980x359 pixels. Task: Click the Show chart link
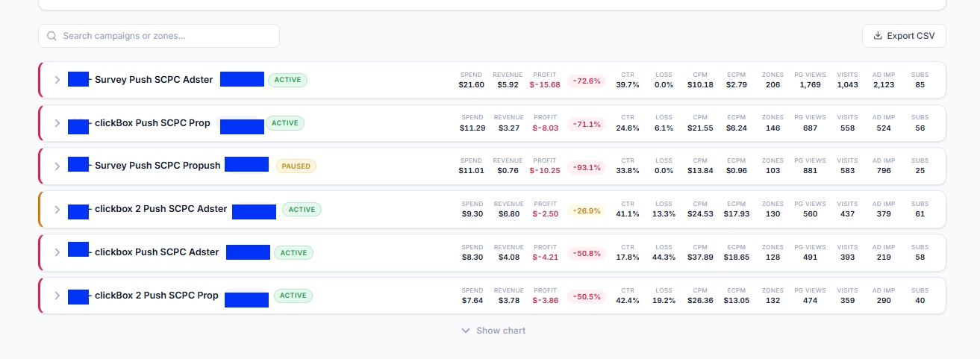493,331
